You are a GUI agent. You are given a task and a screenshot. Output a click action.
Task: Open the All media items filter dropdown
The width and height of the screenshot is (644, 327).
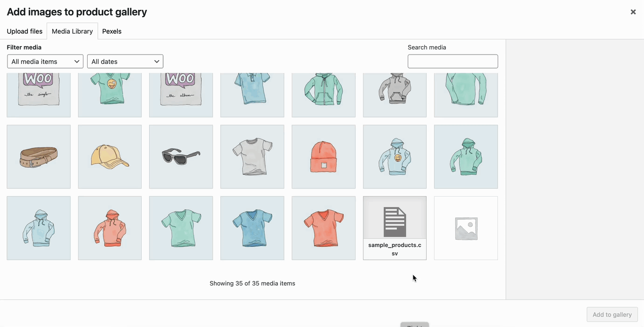45,61
